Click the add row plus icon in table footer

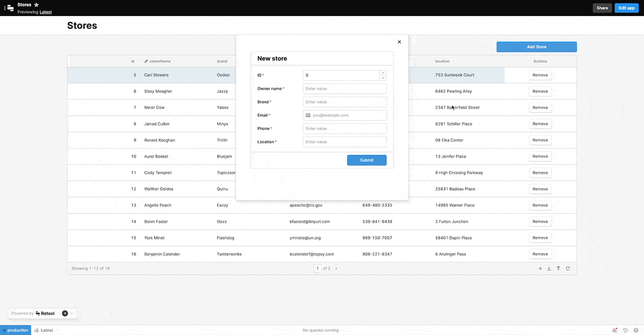(540, 268)
